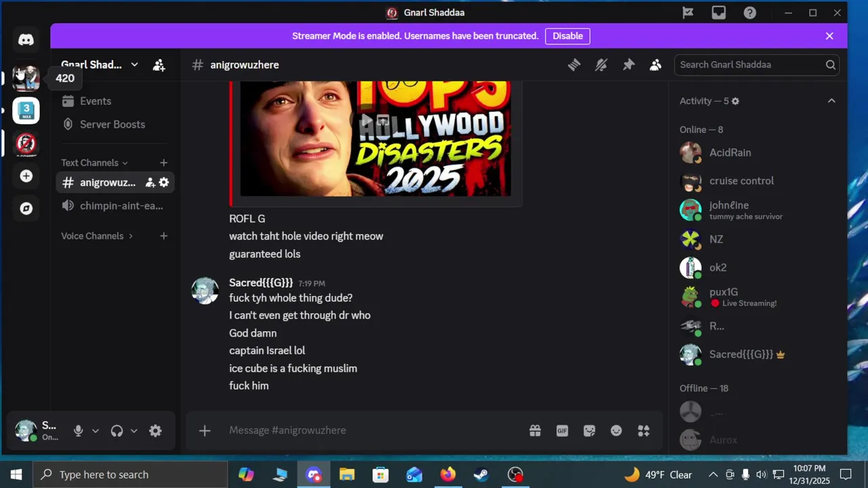This screenshot has width=868, height=488.
Task: Click search magnifier icon
Action: click(831, 65)
